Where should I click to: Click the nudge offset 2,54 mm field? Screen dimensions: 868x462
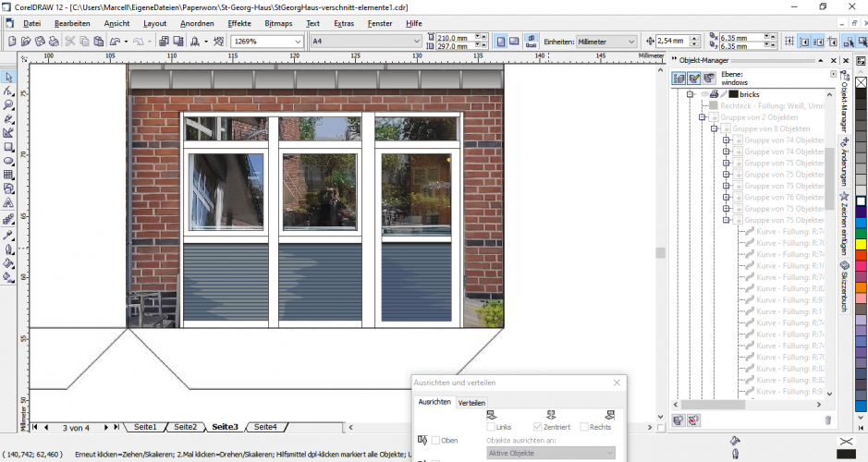click(672, 41)
